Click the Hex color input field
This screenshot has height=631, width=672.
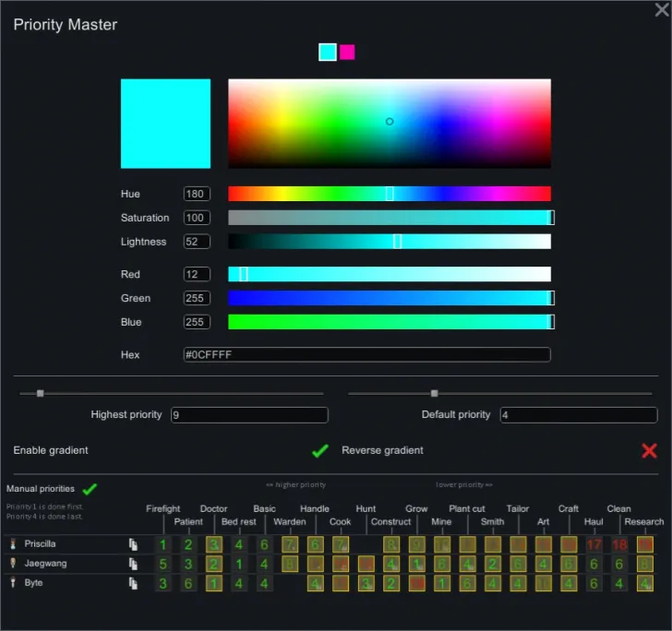point(366,355)
